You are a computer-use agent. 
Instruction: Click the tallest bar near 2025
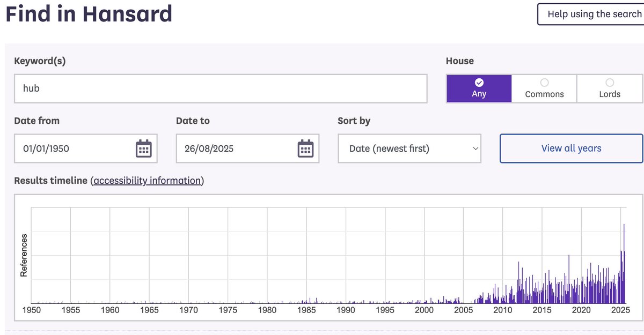click(x=624, y=263)
